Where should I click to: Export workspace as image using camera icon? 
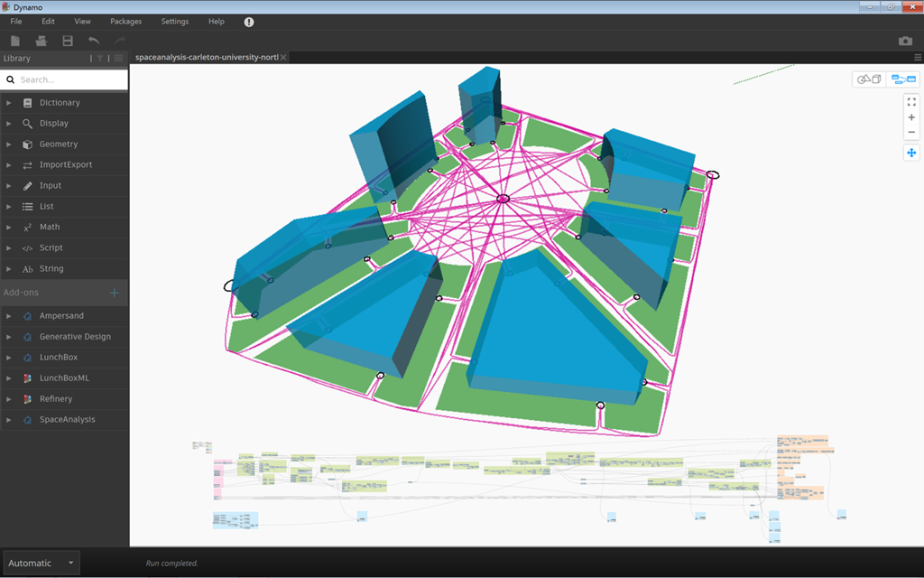[905, 41]
